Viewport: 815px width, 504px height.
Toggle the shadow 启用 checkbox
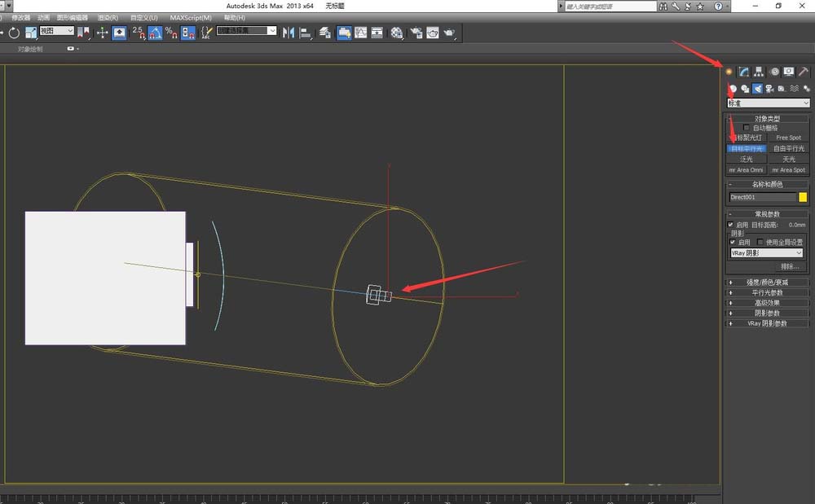pos(731,242)
